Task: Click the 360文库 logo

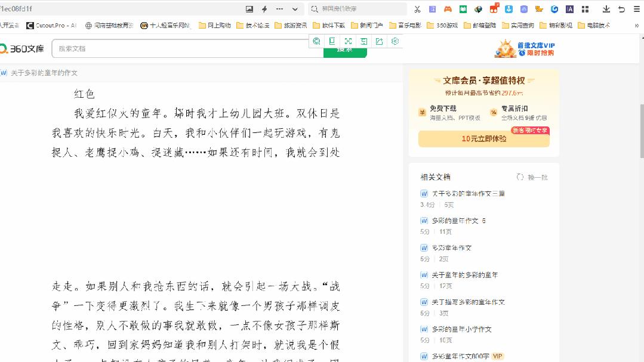Action: pos(24,48)
